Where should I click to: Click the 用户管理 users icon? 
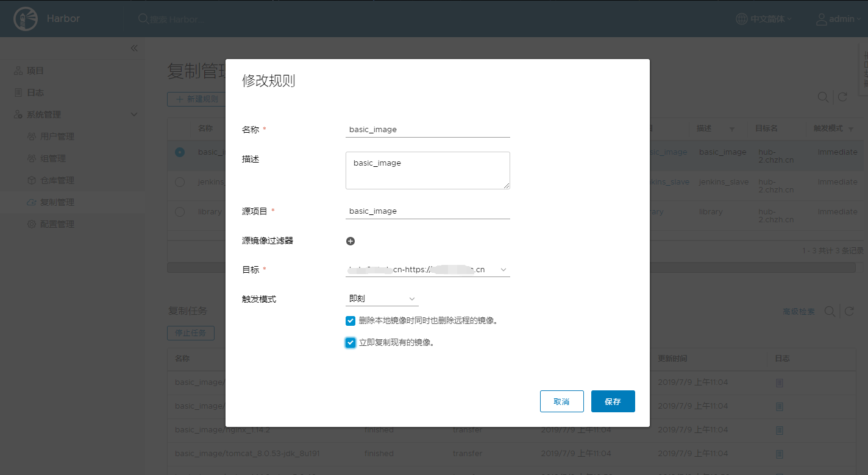[32, 136]
